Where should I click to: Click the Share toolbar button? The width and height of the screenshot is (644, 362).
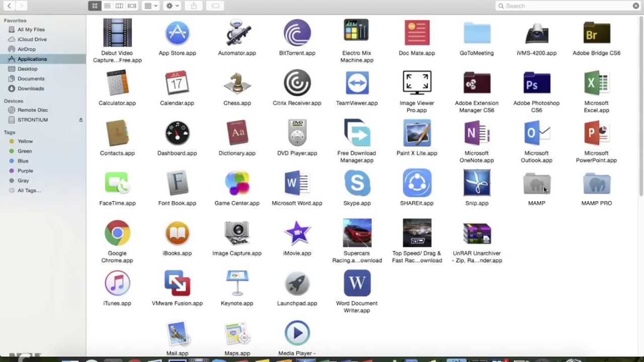click(x=194, y=6)
